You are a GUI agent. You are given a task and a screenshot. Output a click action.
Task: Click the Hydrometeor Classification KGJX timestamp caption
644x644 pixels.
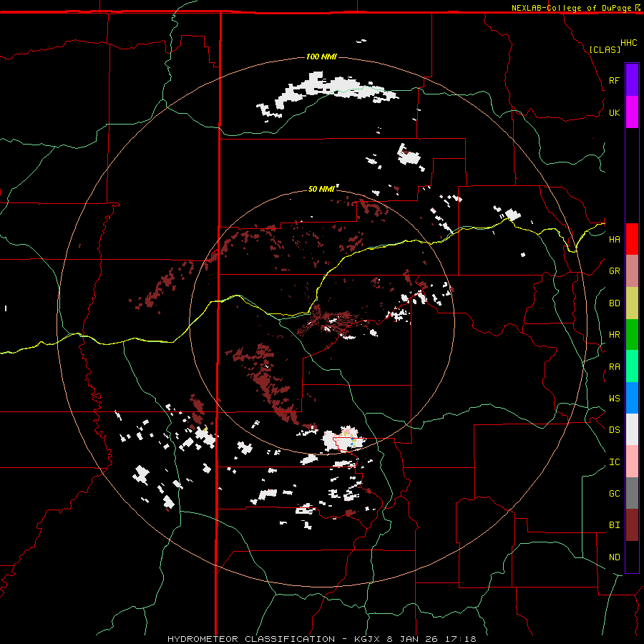click(x=321, y=639)
